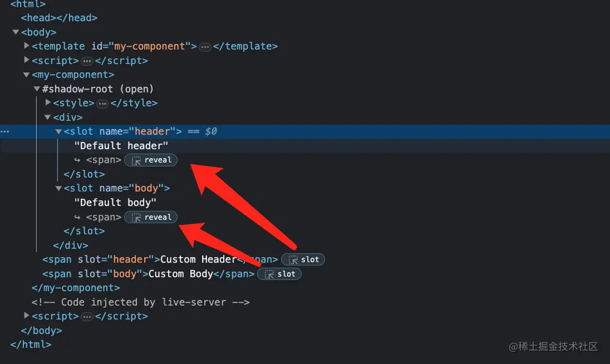Open the three-dot actions on selected row
Image resolution: width=610 pixels, height=364 pixels.
(x=4, y=131)
